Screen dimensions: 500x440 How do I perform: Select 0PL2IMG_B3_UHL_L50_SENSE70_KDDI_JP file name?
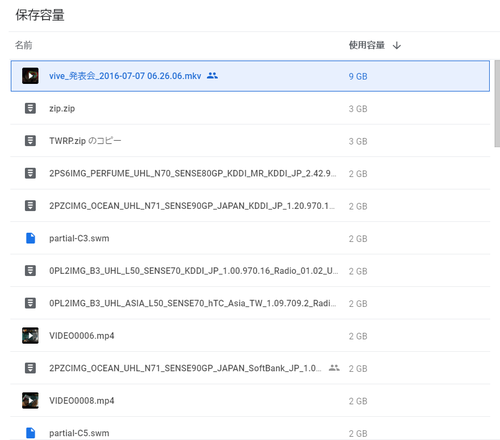(194, 271)
